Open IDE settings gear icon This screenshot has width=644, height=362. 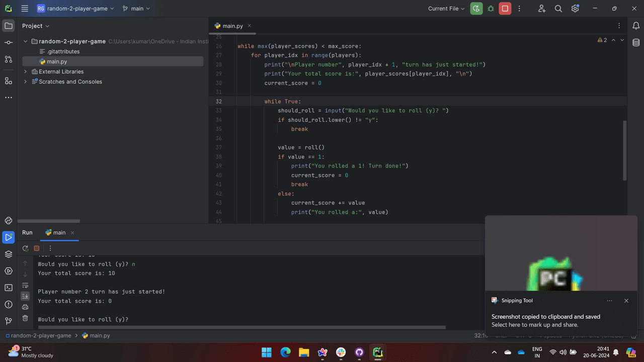[575, 9]
